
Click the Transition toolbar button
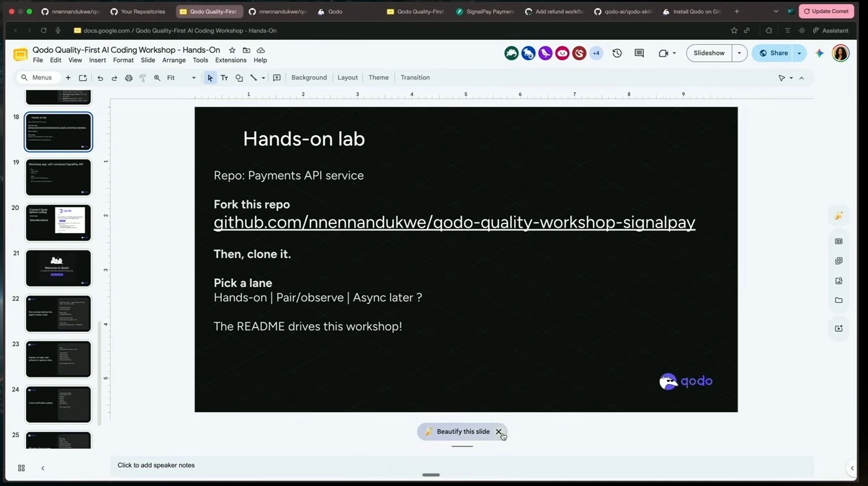(415, 78)
